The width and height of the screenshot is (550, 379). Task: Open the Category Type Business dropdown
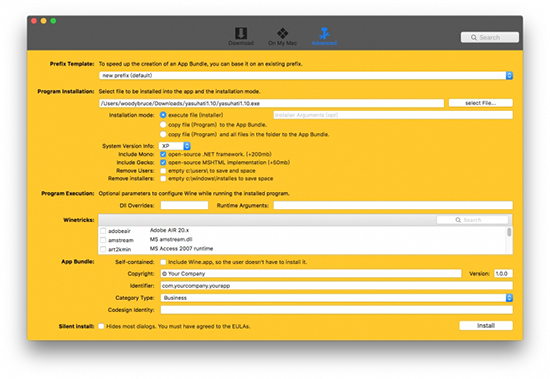tap(337, 298)
